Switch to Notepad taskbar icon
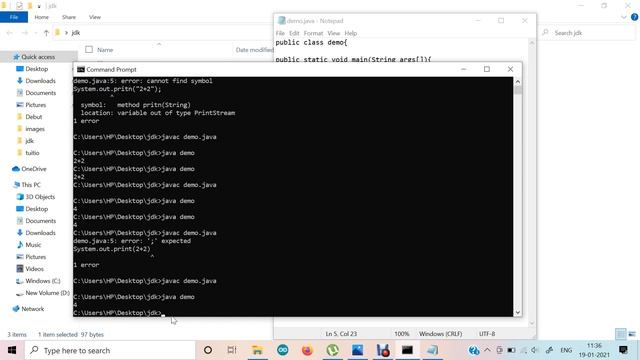Screen dimensions: 640x360 pyautogui.click(x=432, y=350)
